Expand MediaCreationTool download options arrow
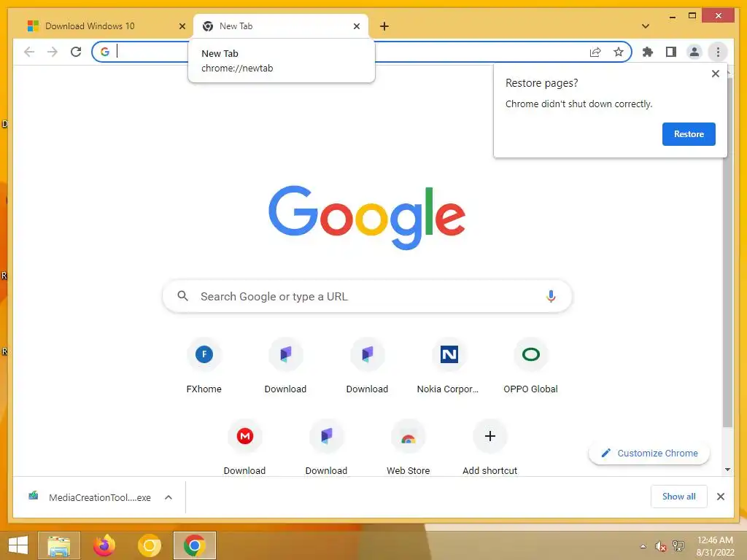The width and height of the screenshot is (747, 560). (169, 497)
